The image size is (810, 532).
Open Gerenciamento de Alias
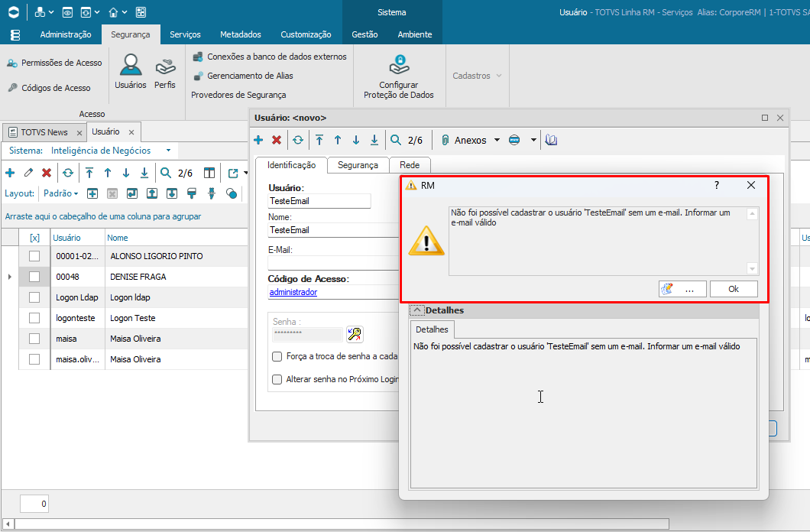point(243,76)
